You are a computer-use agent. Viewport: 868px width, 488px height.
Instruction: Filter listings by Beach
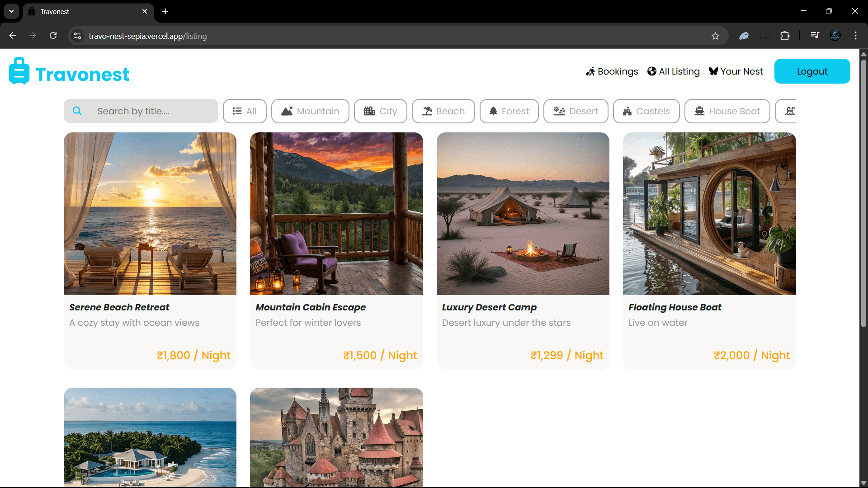coord(443,111)
